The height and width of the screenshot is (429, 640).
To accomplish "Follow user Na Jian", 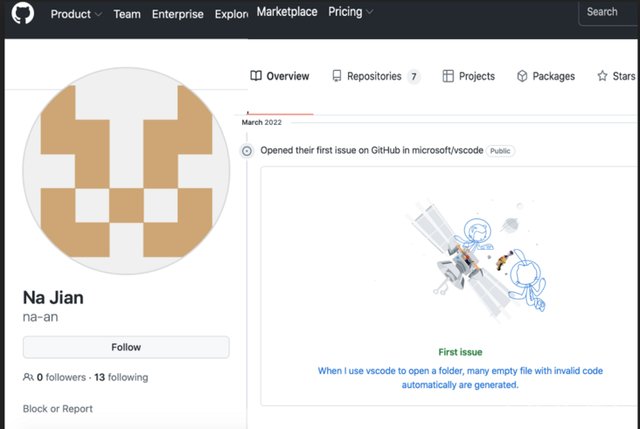I will tap(126, 347).
